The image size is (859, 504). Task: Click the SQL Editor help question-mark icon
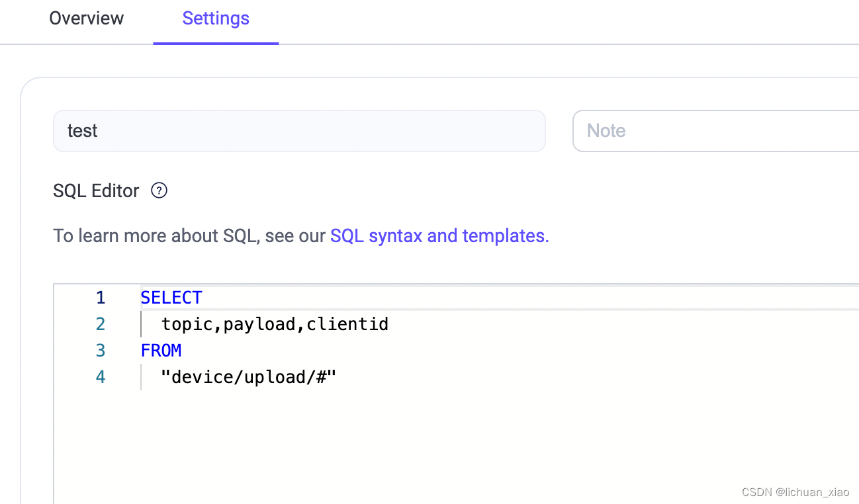(x=159, y=191)
